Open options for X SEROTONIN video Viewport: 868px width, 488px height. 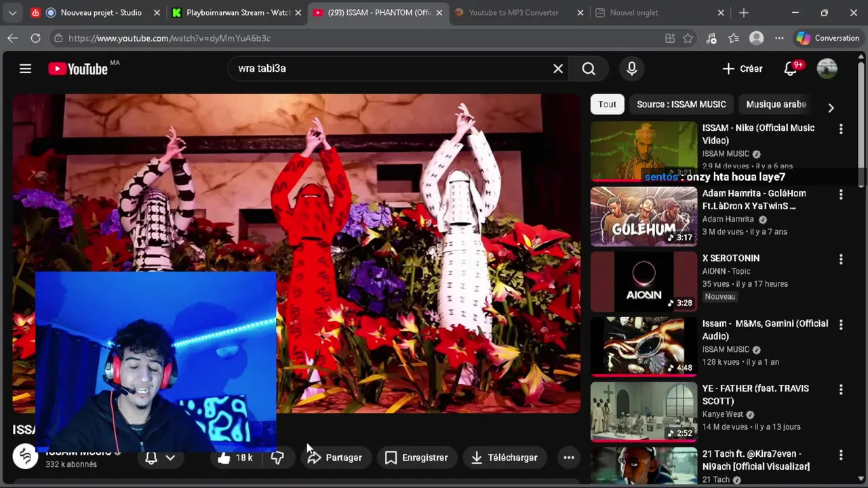[841, 259]
